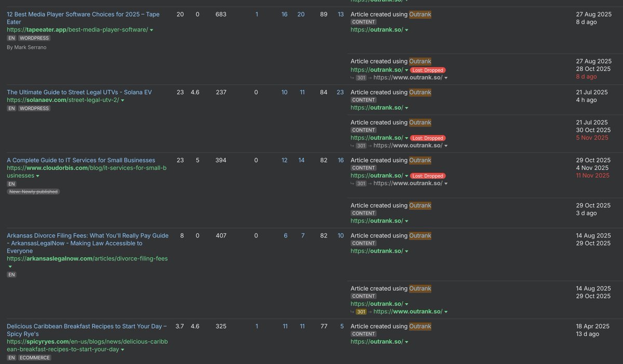Click the traffic value 683
Viewport: 623px width, 364px height.
pos(221,15)
